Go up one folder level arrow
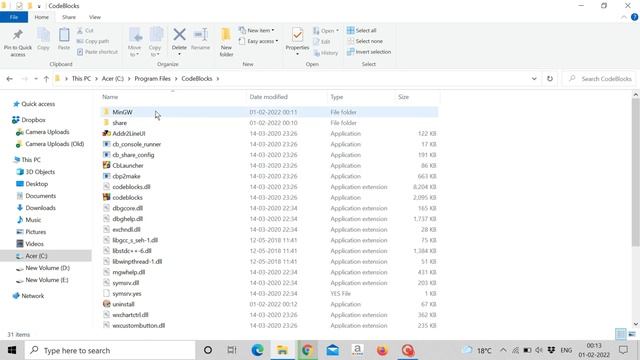 coord(46,79)
